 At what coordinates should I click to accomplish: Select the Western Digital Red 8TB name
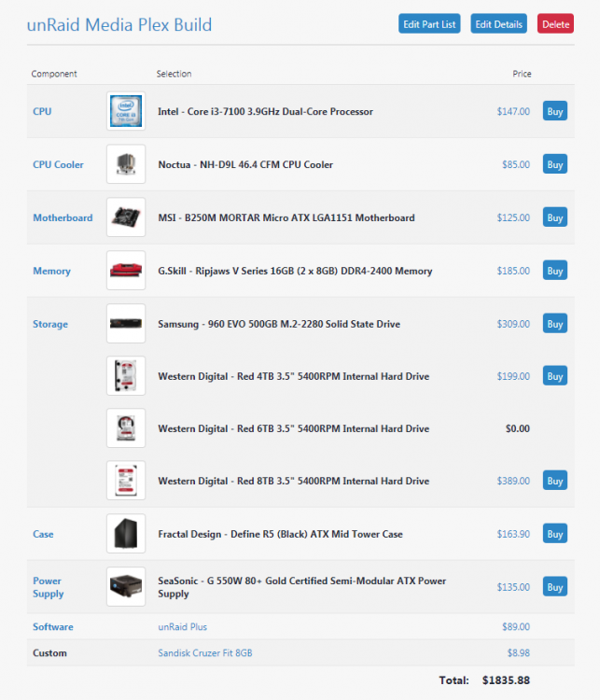pos(294,481)
